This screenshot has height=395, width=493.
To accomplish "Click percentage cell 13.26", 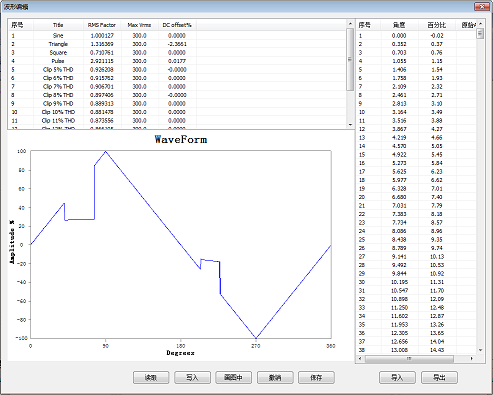I will (437, 324).
